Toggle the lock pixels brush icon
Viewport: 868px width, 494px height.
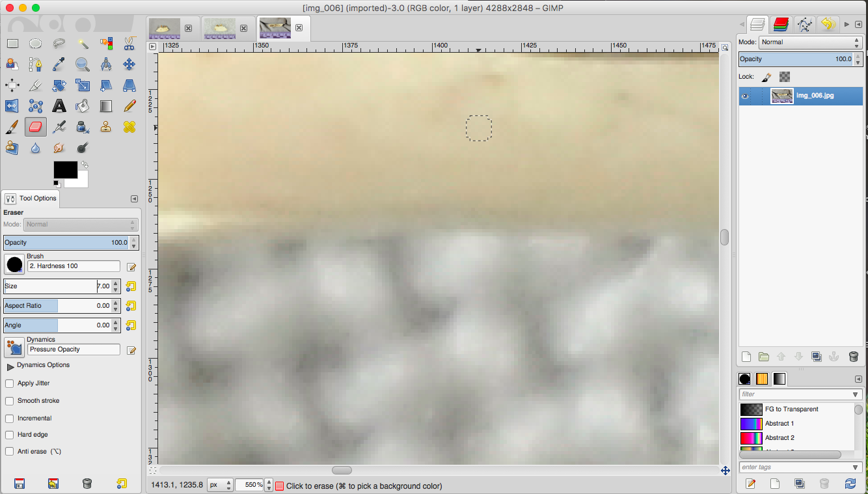(x=766, y=77)
